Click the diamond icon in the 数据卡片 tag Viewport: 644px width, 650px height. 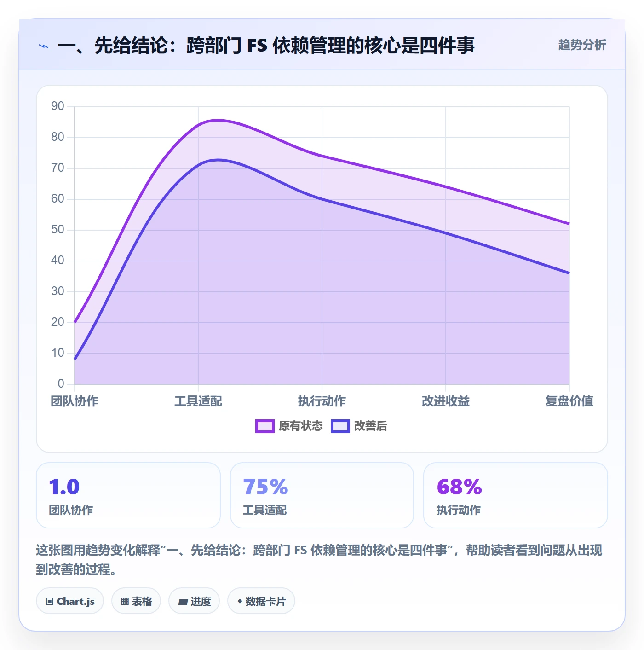click(240, 601)
